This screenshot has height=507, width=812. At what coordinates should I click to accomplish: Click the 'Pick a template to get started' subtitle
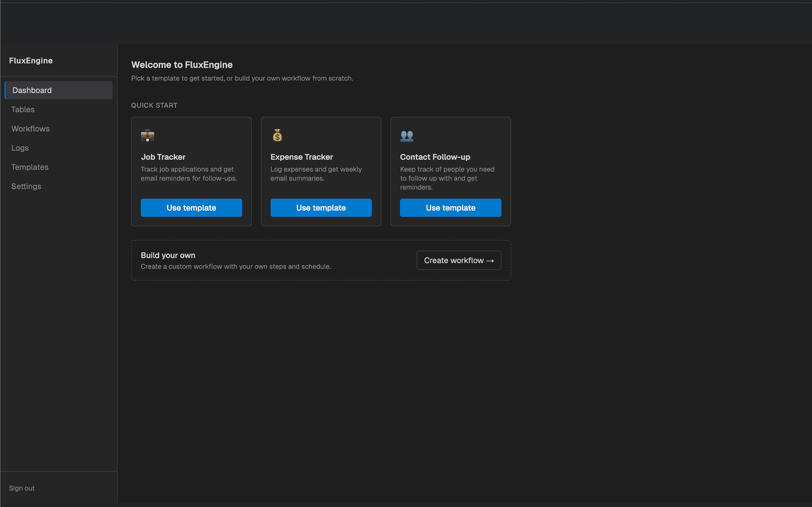[242, 78]
